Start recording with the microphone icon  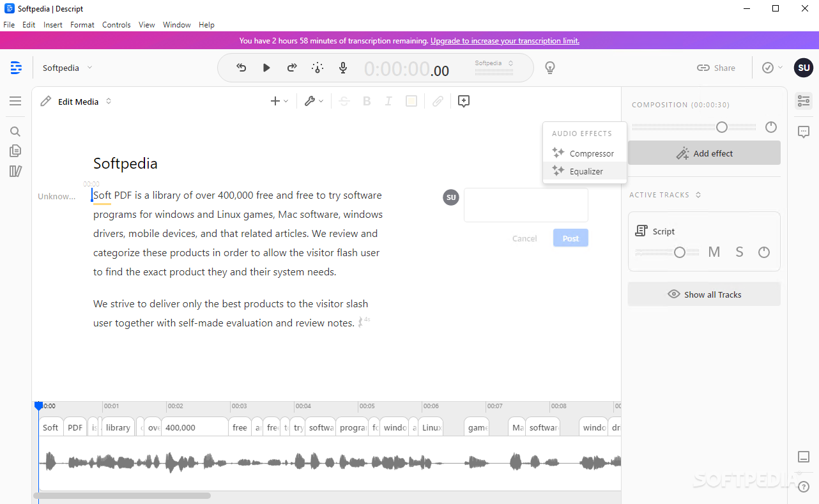coord(343,68)
